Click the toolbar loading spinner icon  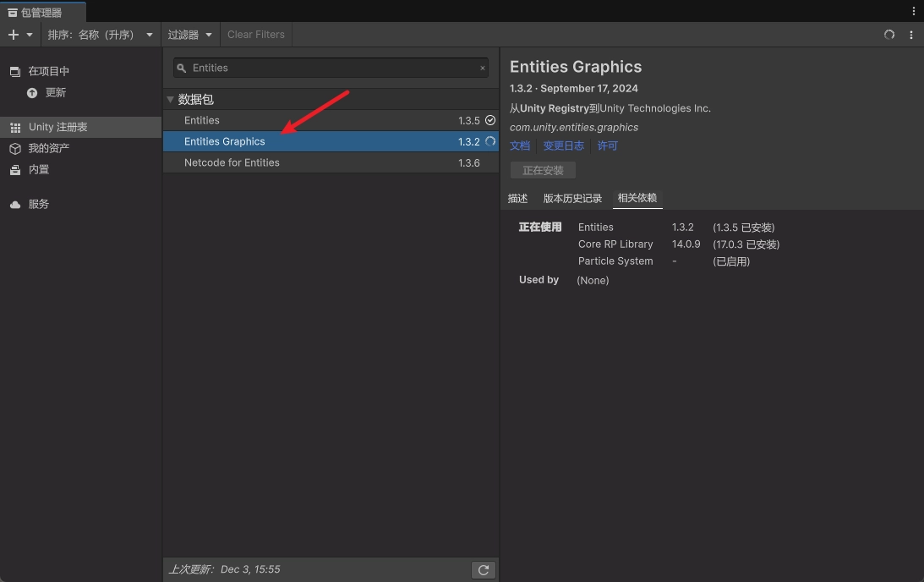(889, 35)
